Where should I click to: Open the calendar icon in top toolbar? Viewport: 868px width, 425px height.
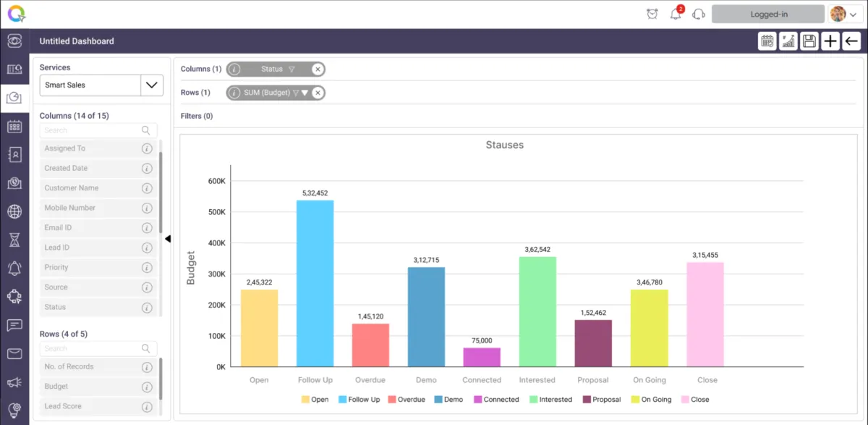click(x=767, y=41)
